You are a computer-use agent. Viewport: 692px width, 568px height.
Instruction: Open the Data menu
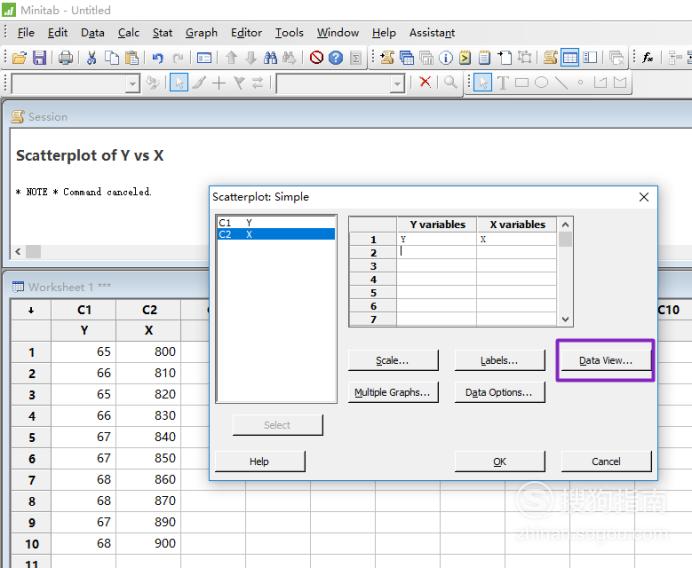point(93,33)
